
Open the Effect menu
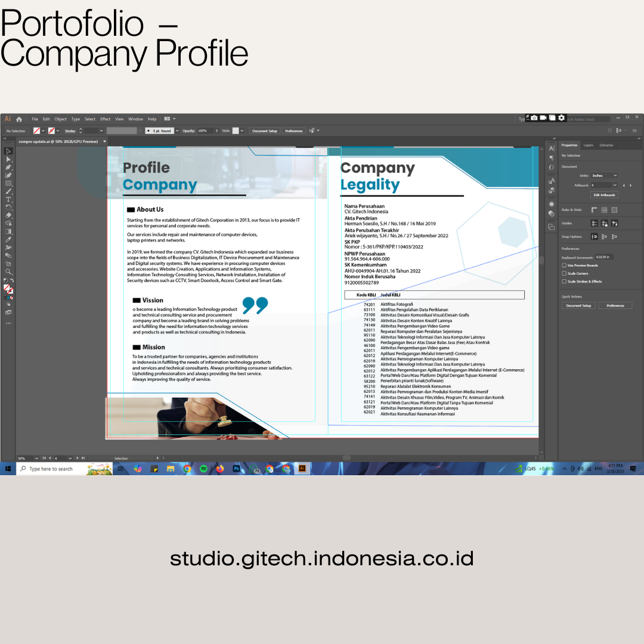click(x=105, y=119)
